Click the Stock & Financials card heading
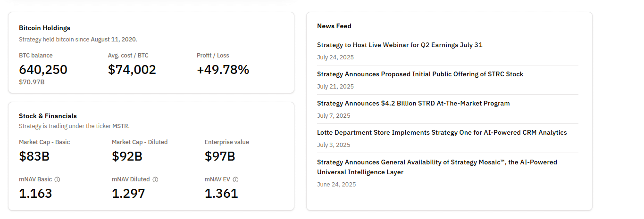644x219 pixels. [x=48, y=116]
